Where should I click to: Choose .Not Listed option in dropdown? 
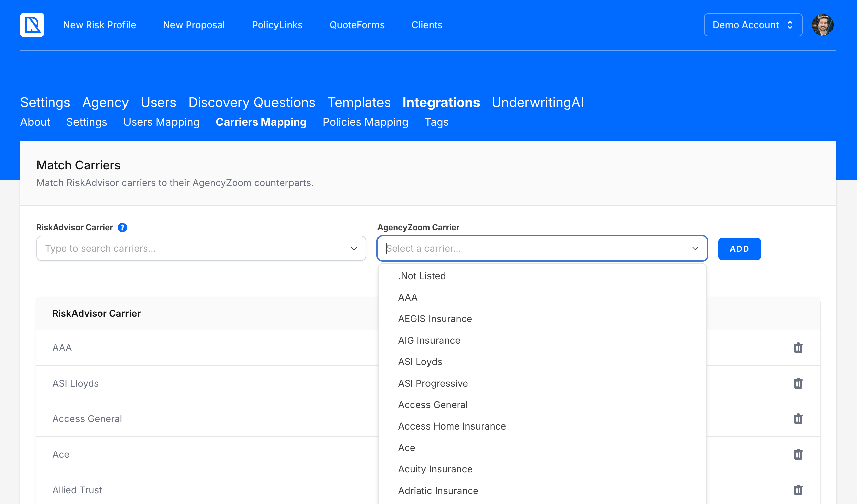coord(422,276)
